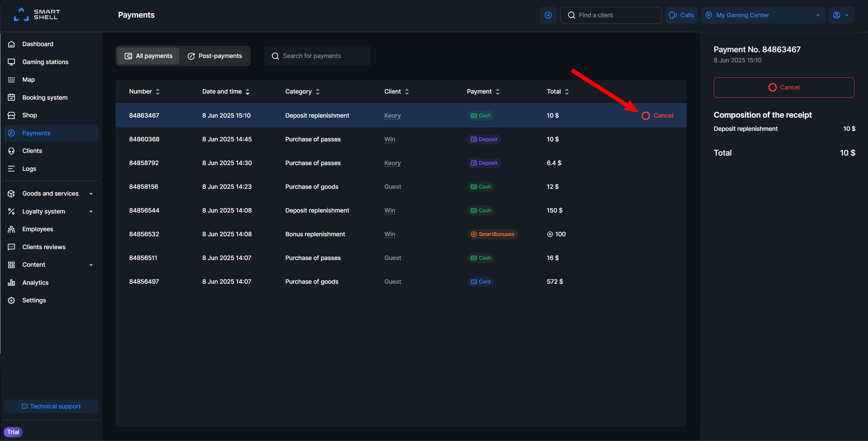Viewport: 868px width, 441px height.
Task: Open the Map page
Action: [x=51, y=80]
